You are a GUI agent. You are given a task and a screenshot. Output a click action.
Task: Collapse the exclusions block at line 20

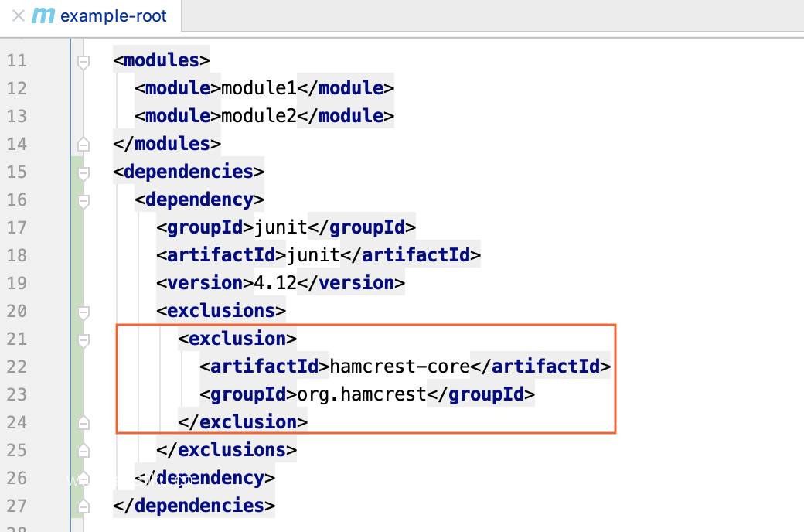pyautogui.click(x=83, y=312)
